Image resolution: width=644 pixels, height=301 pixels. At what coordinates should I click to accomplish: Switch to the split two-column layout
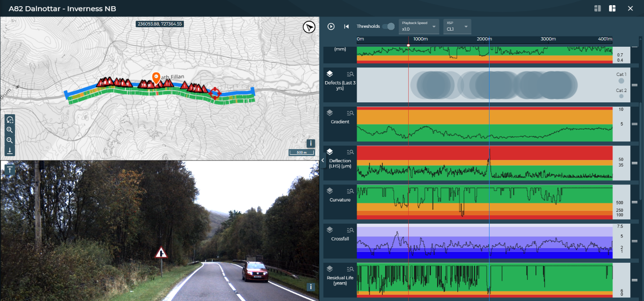coord(597,8)
